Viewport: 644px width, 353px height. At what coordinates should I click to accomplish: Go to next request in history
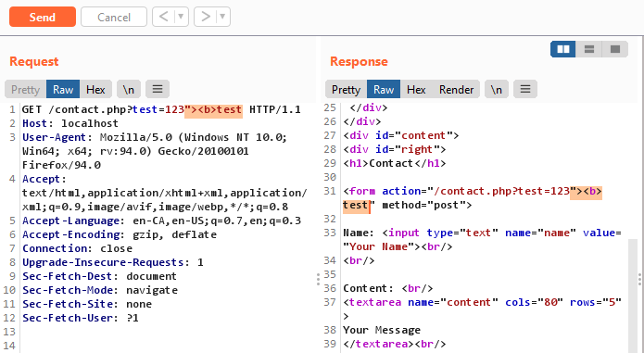point(206,17)
